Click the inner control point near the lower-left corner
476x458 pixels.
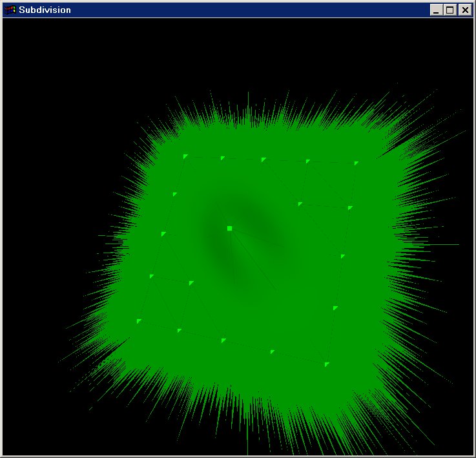click(x=191, y=283)
